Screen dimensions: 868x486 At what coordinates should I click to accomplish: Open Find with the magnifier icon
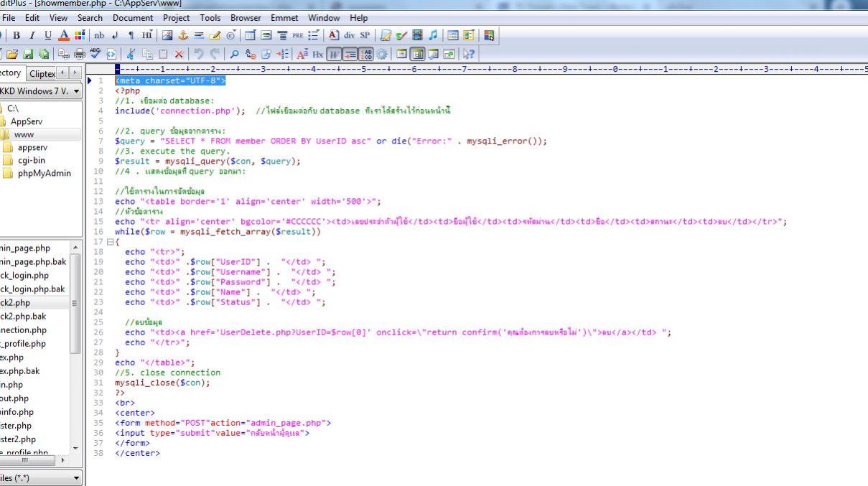[x=235, y=54]
